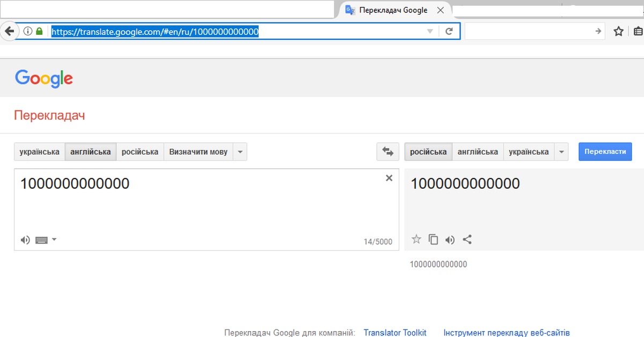The height and width of the screenshot is (337, 644).
Task: Open the Translator Toolkit link
Action: 395,333
